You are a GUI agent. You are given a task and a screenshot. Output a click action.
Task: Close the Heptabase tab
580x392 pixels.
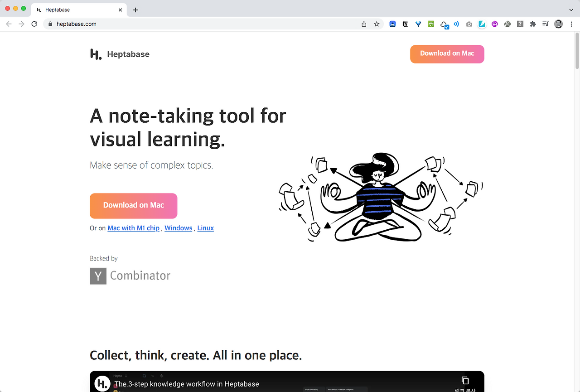[120, 10]
